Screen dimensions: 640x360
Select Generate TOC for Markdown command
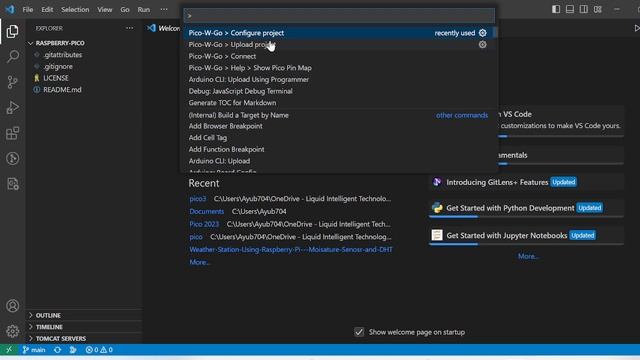[339, 103]
